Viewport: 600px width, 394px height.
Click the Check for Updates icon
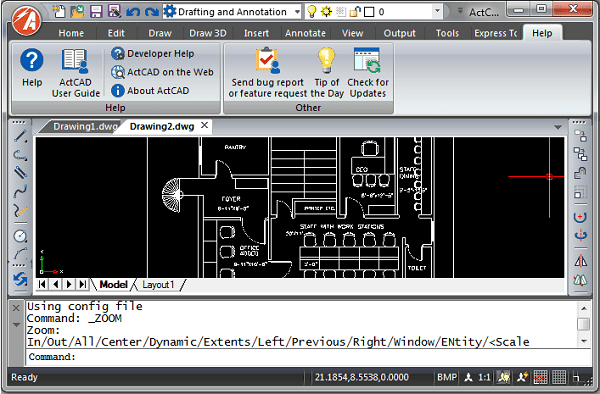[x=367, y=60]
